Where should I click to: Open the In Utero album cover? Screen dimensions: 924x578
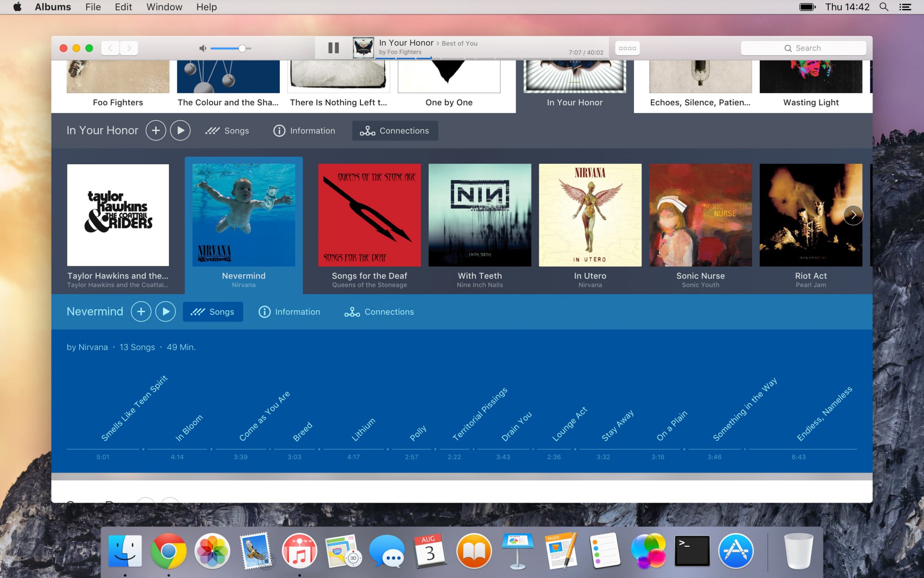[590, 215]
